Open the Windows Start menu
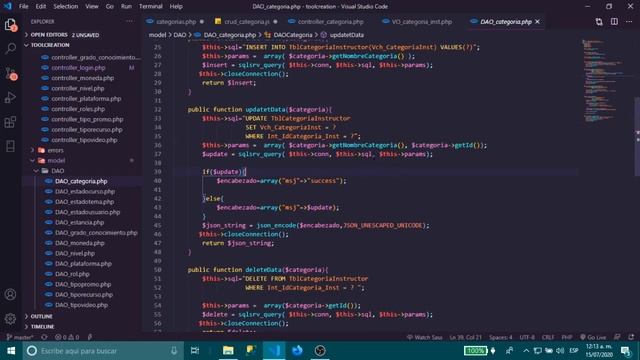The height and width of the screenshot is (360, 640). tap(11, 351)
